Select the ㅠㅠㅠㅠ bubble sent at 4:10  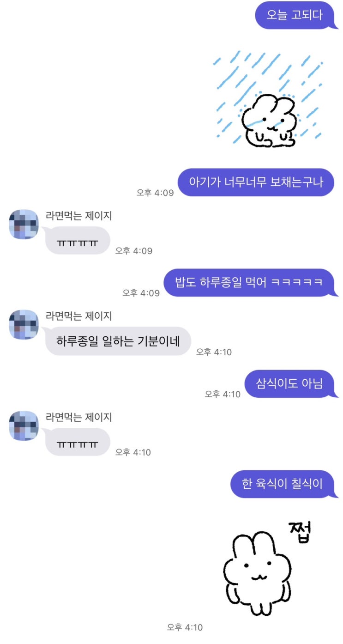[x=78, y=442]
